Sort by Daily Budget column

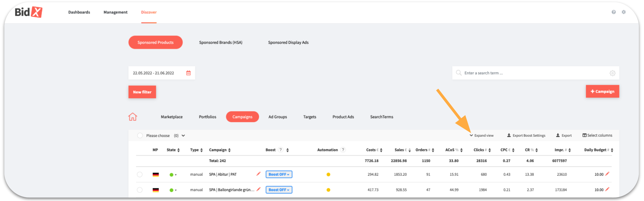(x=612, y=150)
